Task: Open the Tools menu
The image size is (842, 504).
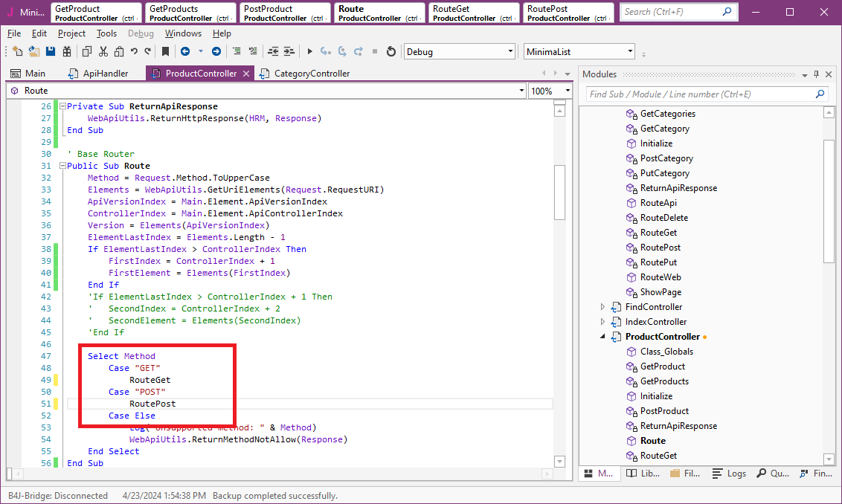Action: click(x=106, y=33)
